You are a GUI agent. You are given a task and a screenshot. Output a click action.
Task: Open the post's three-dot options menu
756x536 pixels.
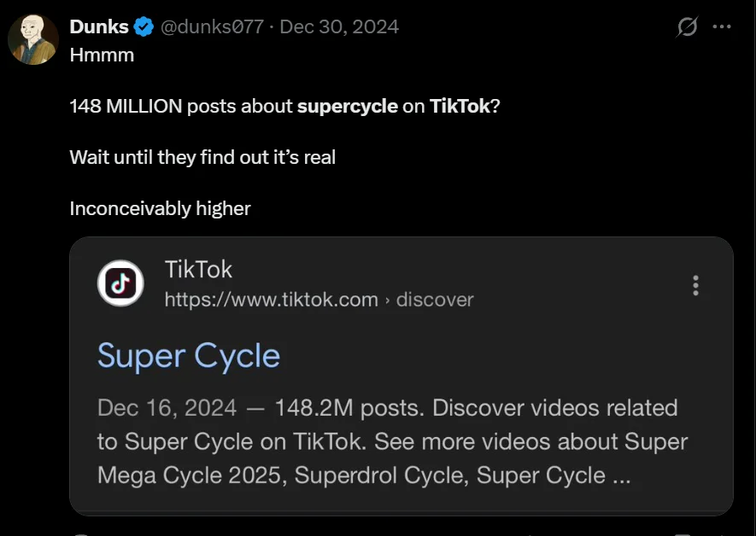coord(723,26)
